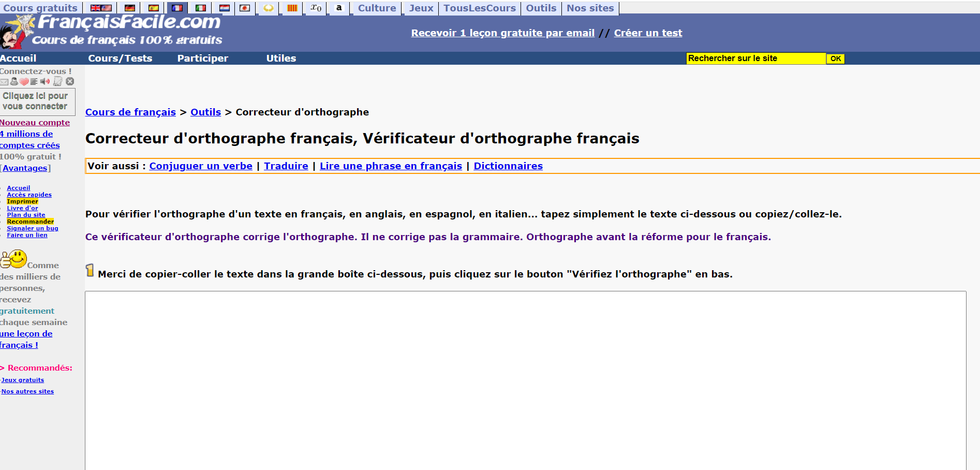This screenshot has height=470, width=980.
Task: Select the Catalan striped flag icon
Action: coord(292,8)
